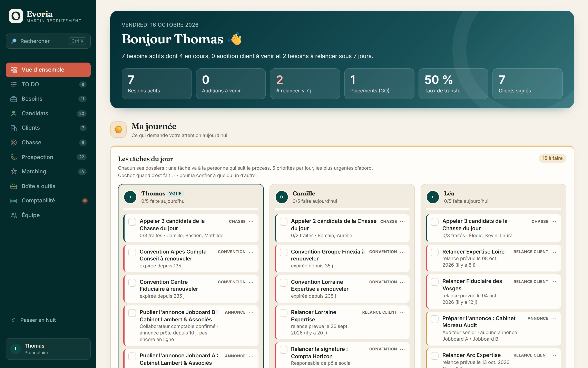The height and width of the screenshot is (368, 588).
Task: Open the À relancer ≤ 7 j stat card
Action: click(x=305, y=84)
